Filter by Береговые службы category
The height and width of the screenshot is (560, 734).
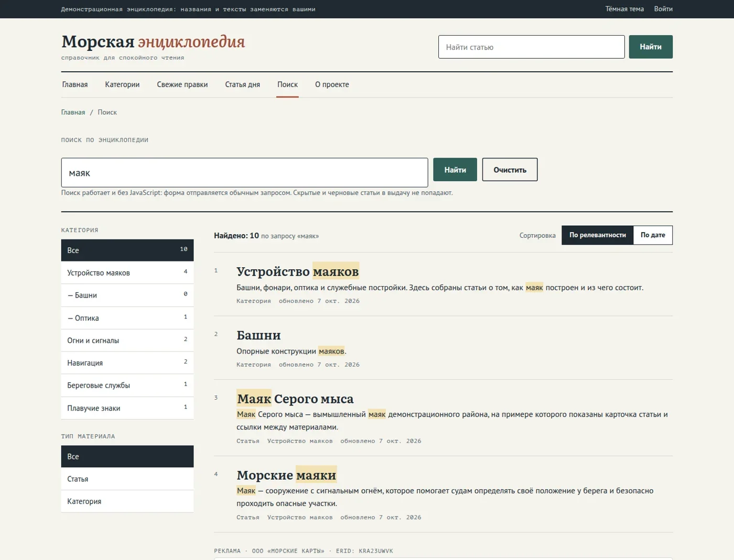pos(127,386)
